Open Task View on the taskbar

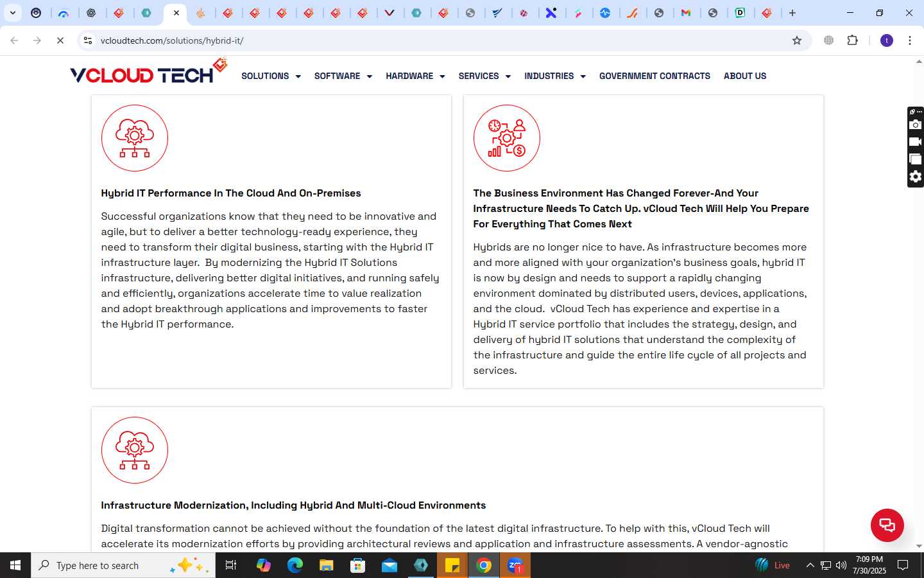pyautogui.click(x=231, y=565)
